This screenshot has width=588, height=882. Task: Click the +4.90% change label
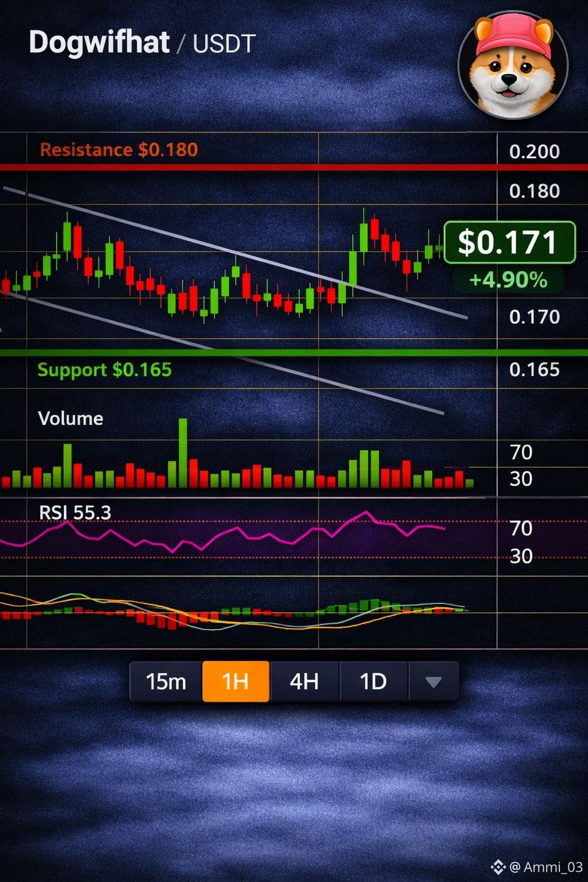point(508,280)
